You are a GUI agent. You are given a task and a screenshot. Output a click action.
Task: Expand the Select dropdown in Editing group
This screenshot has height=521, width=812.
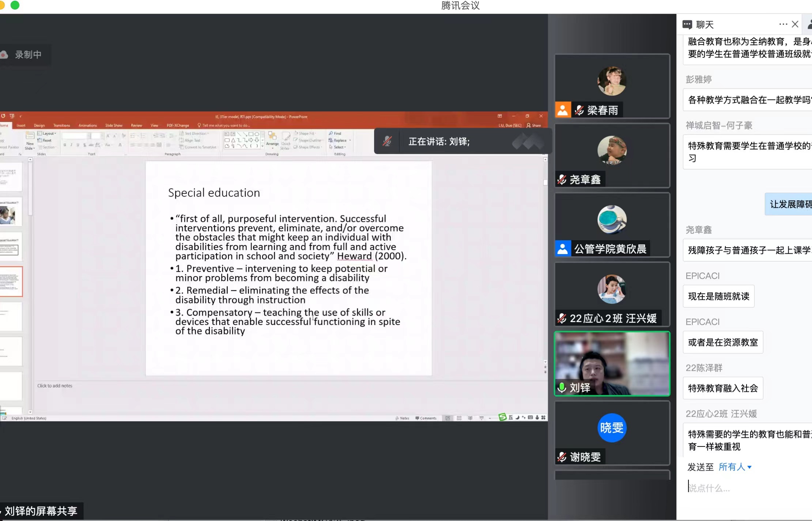[x=338, y=147]
